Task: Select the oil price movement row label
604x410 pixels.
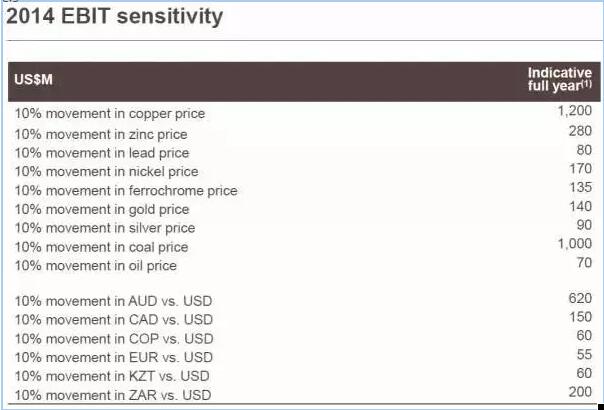Action: (x=95, y=266)
